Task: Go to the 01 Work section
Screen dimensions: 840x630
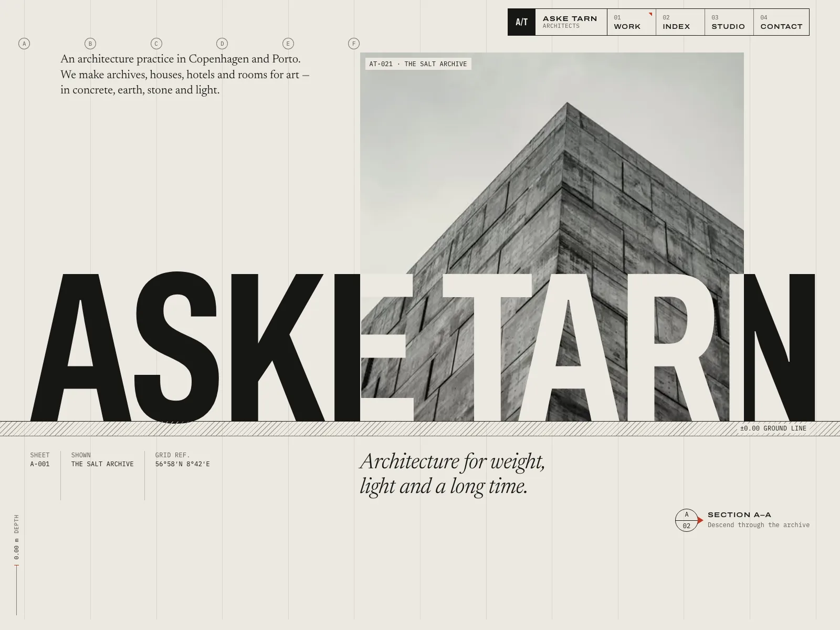Action: click(632, 22)
